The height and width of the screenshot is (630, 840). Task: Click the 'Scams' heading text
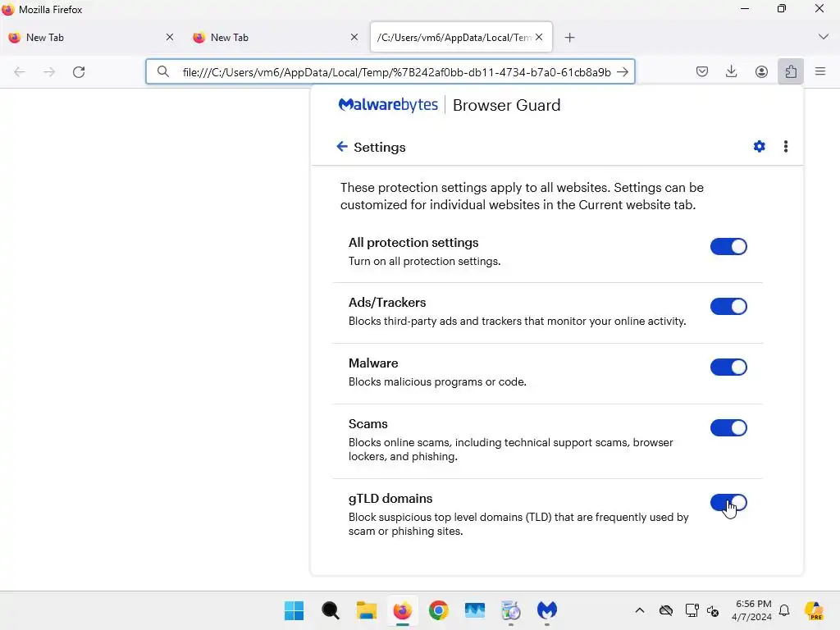pyautogui.click(x=368, y=424)
